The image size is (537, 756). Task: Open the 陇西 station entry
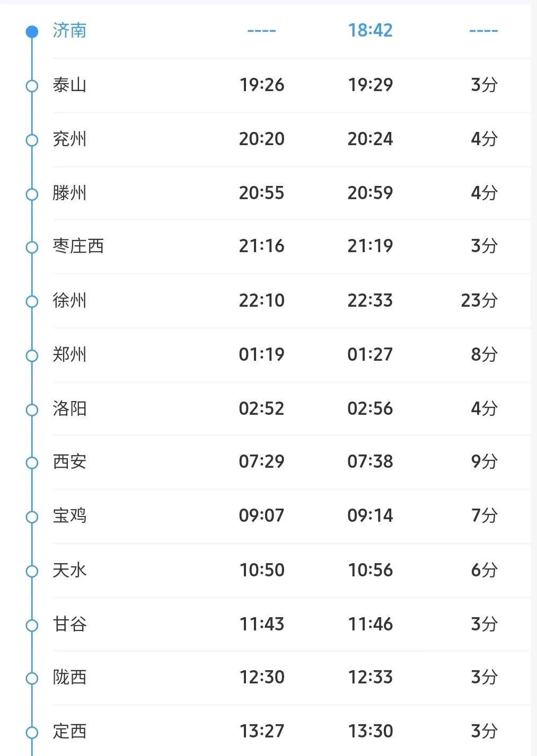(x=69, y=677)
